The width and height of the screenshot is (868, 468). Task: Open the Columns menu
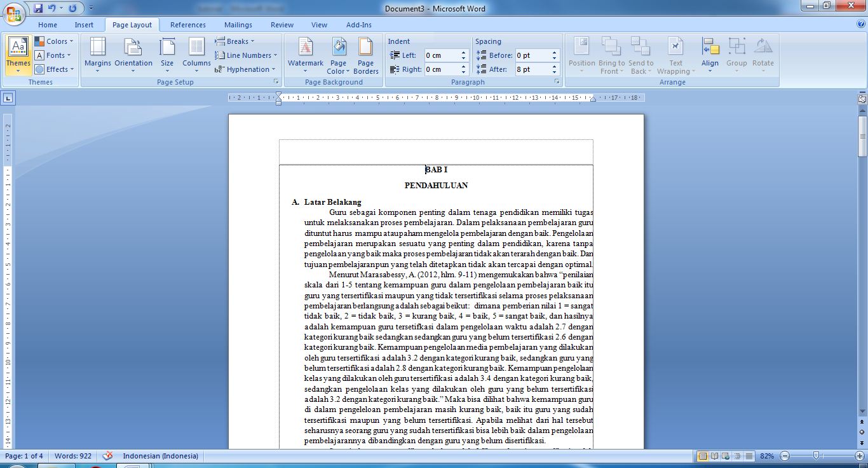[196, 55]
